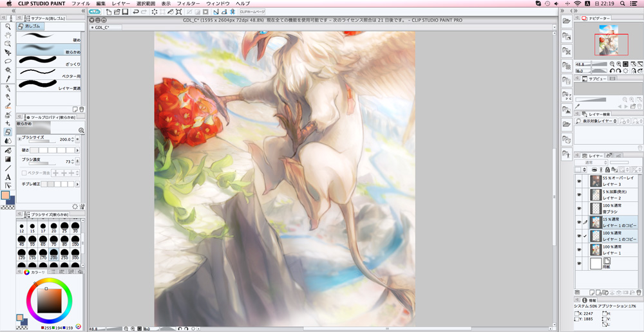Click the trash icon in sub tool panel

[x=82, y=109]
